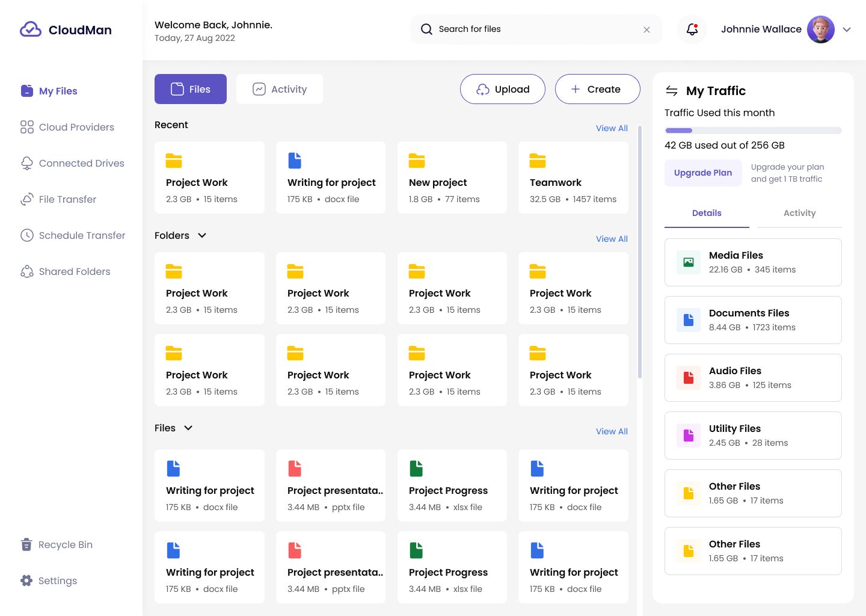Go to File Transfer section

tap(67, 199)
